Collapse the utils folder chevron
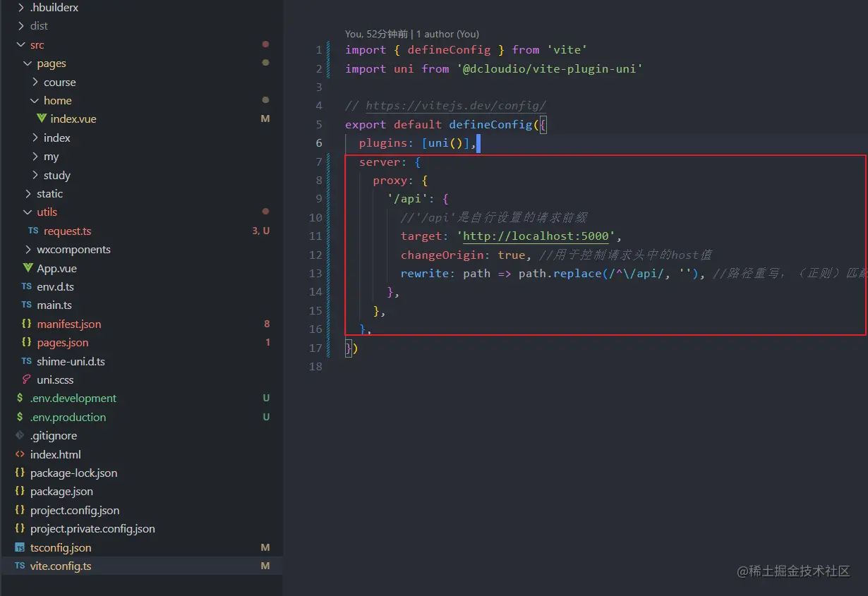Image resolution: width=868 pixels, height=596 pixels. [x=28, y=212]
